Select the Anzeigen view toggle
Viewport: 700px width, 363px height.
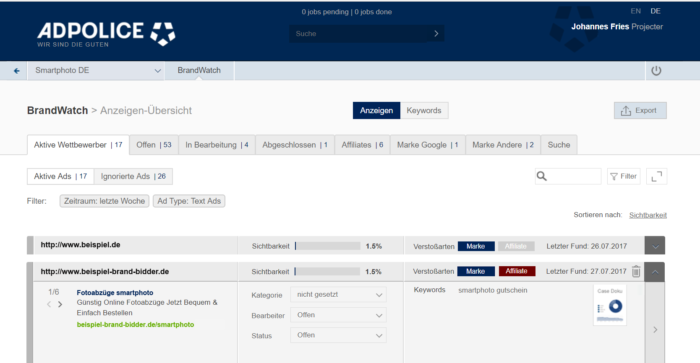376,110
